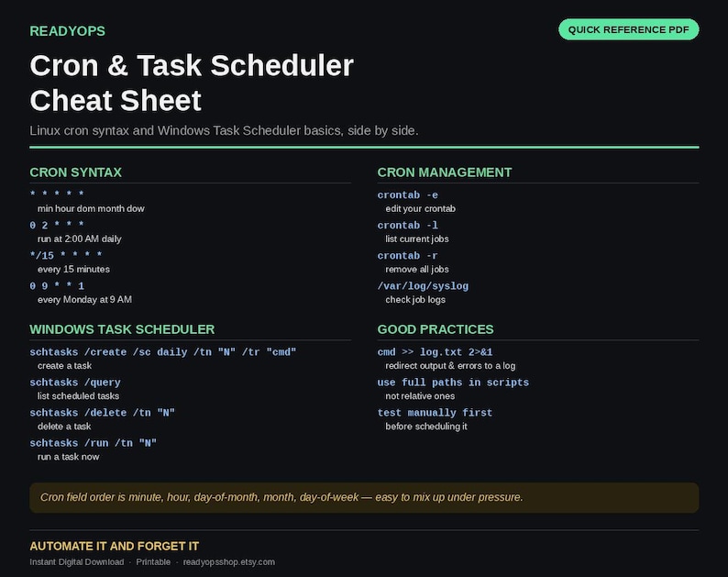728x577 pixels.
Task: Click 'edit your crontab' description
Action: [x=420, y=208]
